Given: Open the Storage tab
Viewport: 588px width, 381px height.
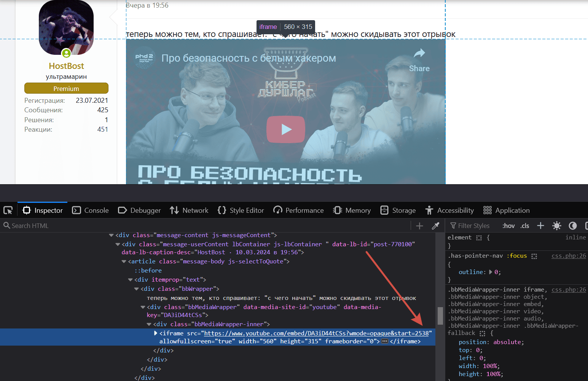Looking at the screenshot, I should [398, 210].
